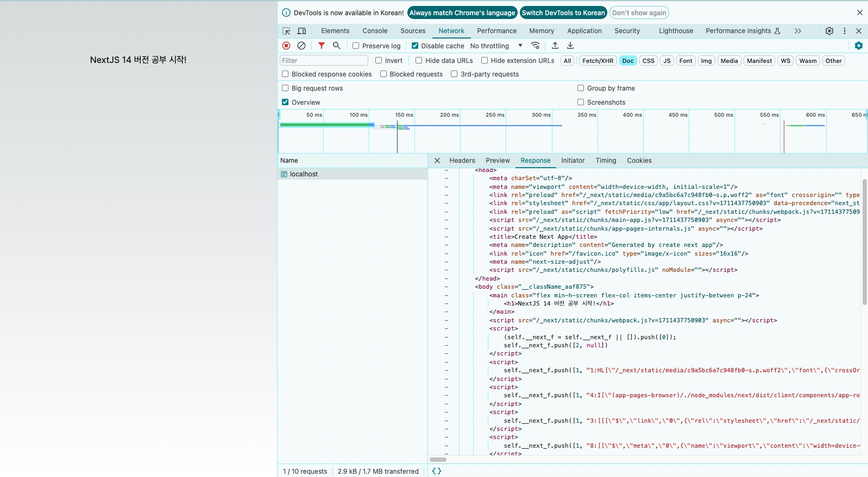Open the throttling dropdown

point(496,46)
